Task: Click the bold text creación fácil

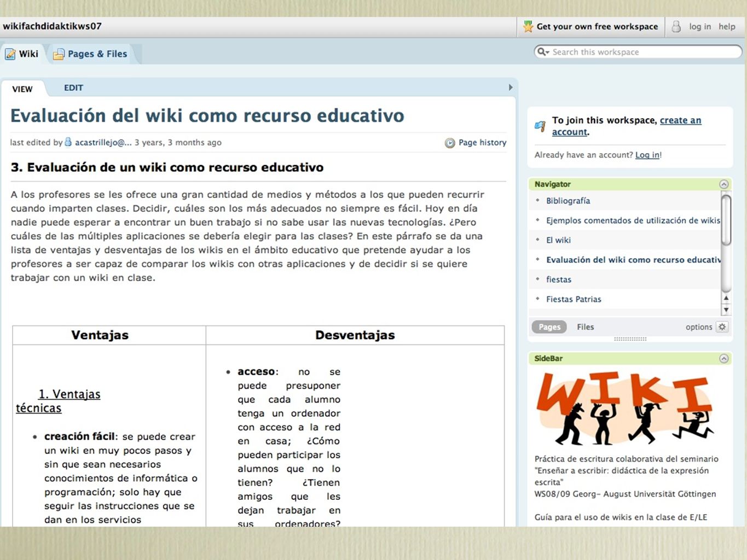Action: 80,436
